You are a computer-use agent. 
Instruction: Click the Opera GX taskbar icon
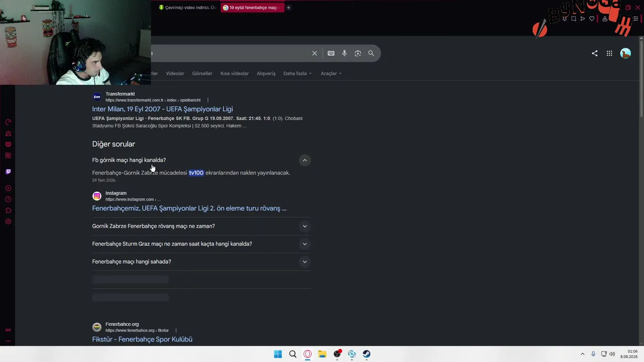[307, 354]
